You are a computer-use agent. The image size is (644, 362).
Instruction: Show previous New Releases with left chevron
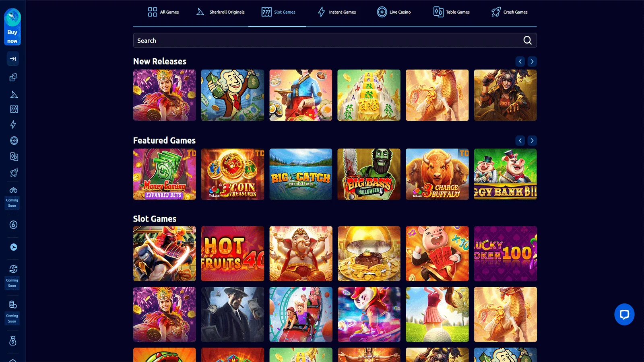coord(520,62)
